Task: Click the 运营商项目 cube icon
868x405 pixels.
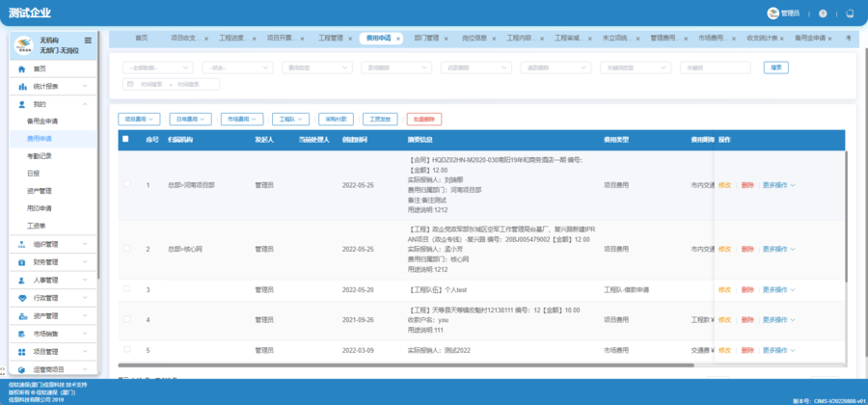Action: pos(22,369)
